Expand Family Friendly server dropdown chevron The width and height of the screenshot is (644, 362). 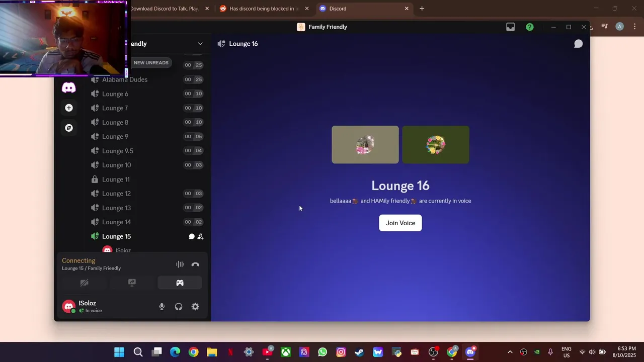[x=200, y=44]
